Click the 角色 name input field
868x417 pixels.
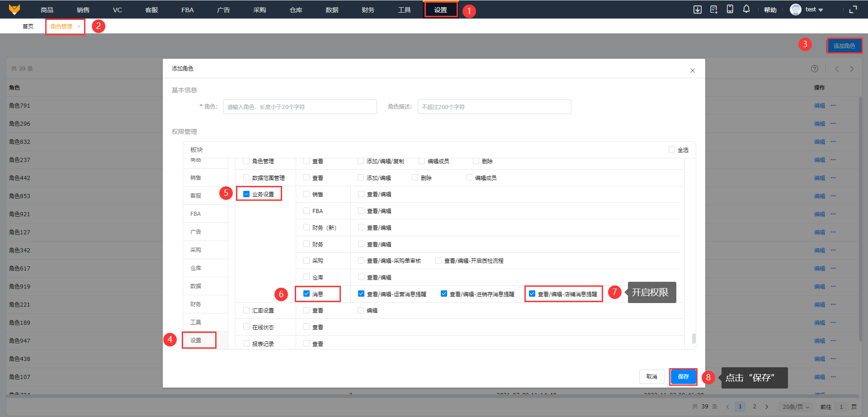(300, 107)
